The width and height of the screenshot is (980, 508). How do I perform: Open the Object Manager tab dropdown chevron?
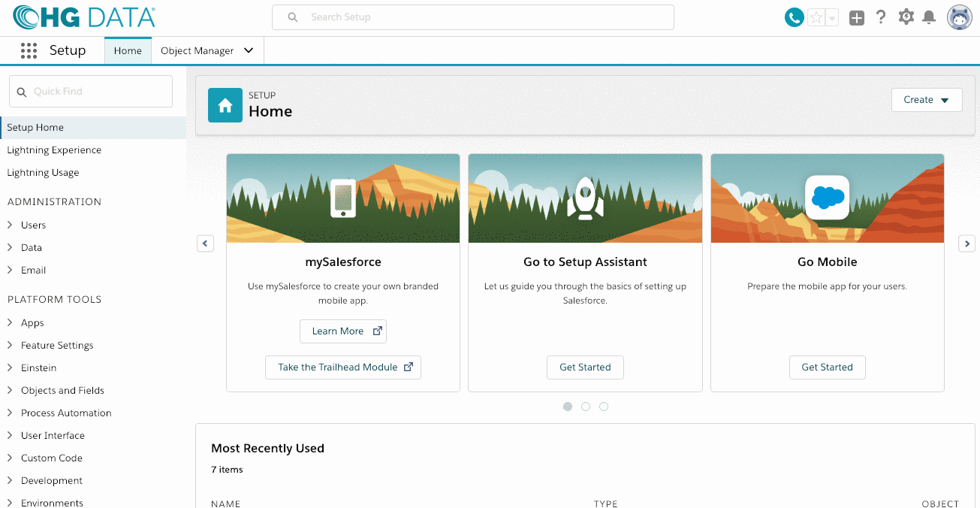point(249,50)
